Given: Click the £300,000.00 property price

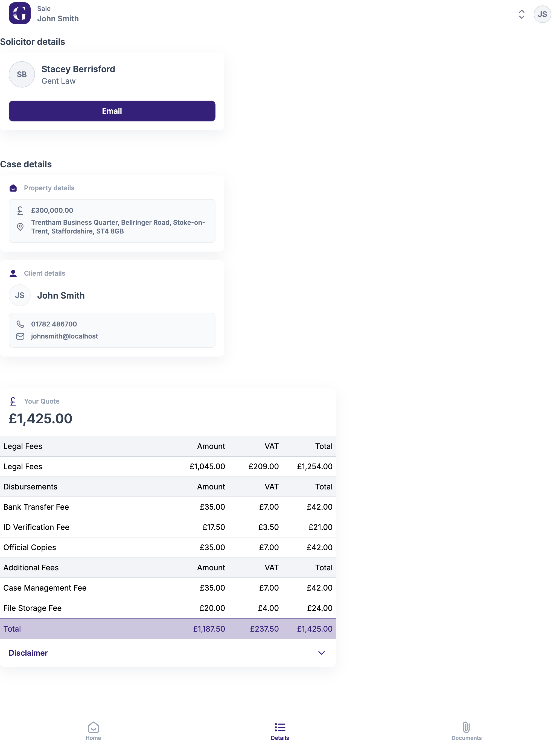Looking at the screenshot, I should click(52, 210).
